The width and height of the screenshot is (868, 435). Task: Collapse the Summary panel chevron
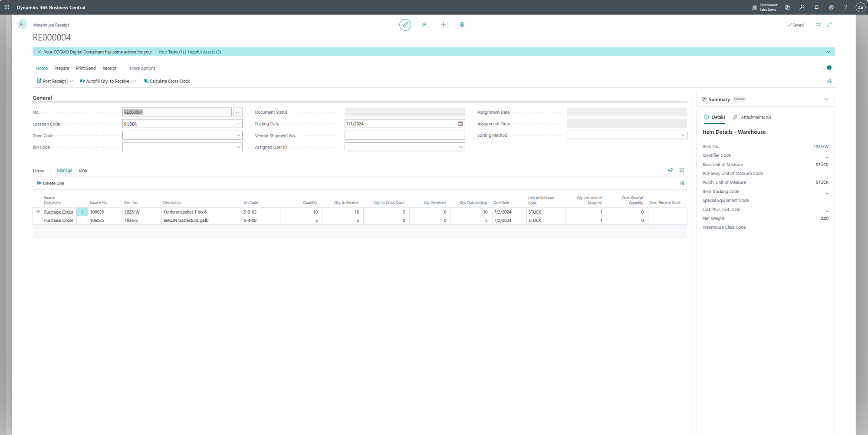826,99
